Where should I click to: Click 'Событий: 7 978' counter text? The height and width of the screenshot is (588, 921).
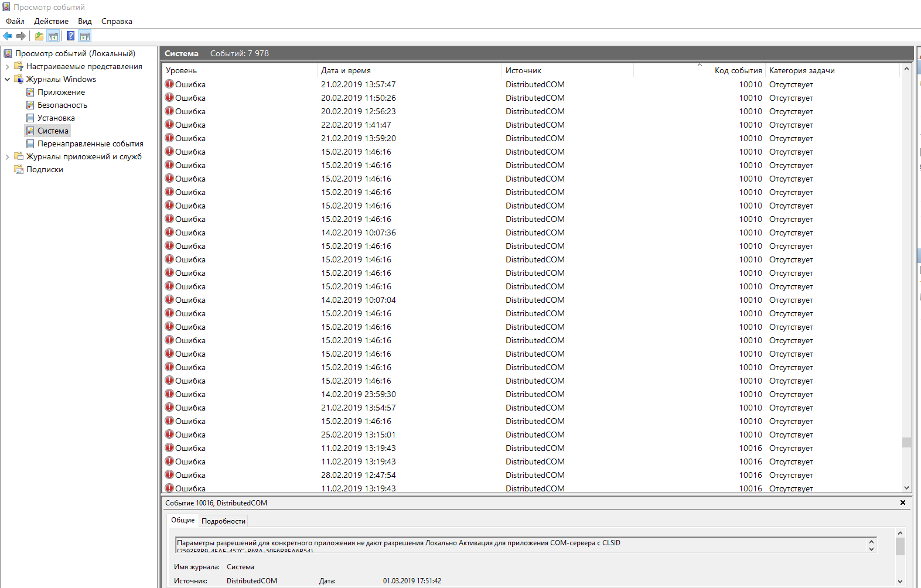tap(240, 53)
